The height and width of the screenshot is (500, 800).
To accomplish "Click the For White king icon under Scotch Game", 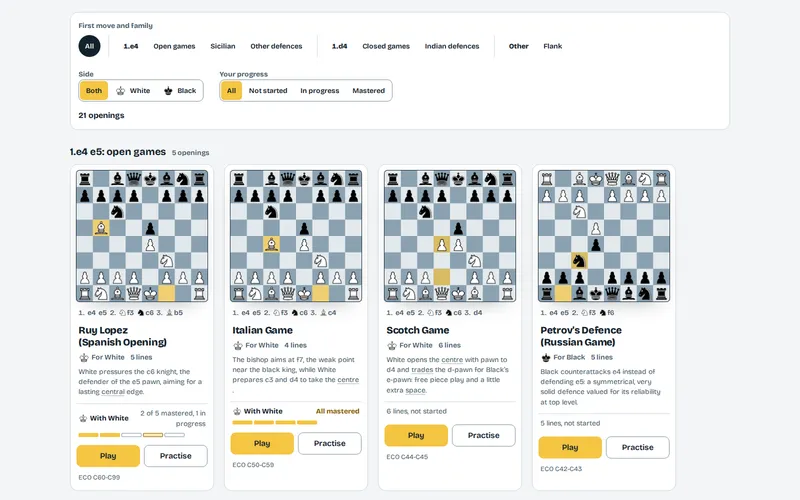I will click(x=392, y=345).
